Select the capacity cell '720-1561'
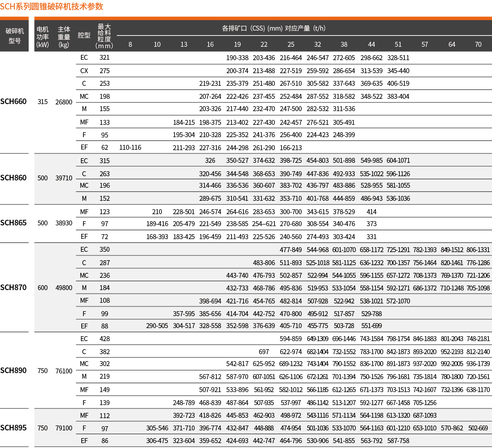This screenshot has height=448, width=492. pyautogui.click(x=478, y=377)
